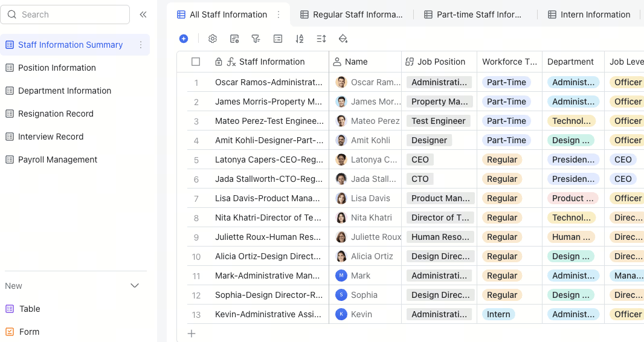
Task: Click the Search input field
Action: [x=65, y=15]
